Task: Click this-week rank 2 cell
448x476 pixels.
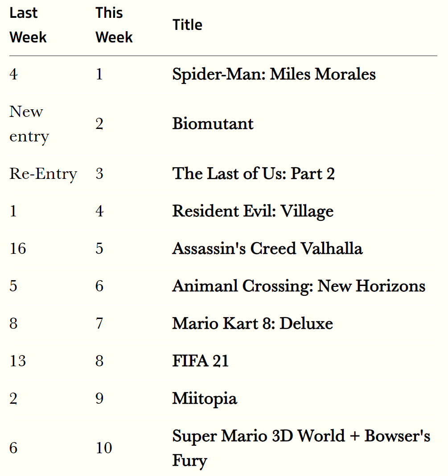Action: click(99, 124)
